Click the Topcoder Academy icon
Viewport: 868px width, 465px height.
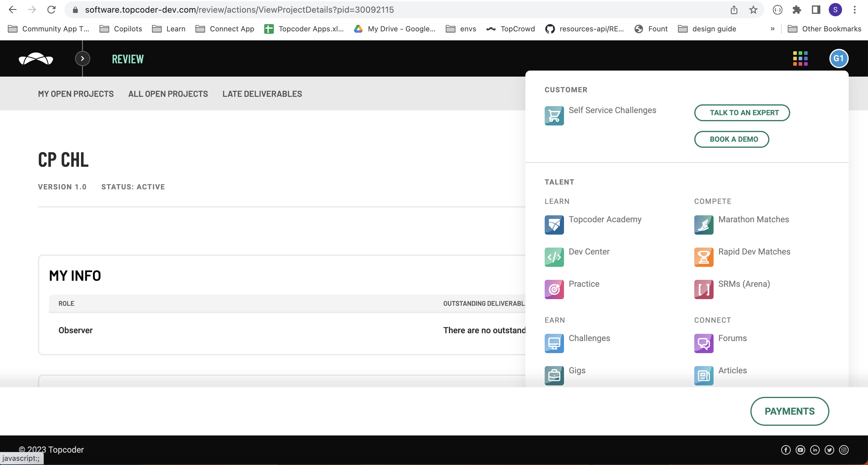coord(554,225)
